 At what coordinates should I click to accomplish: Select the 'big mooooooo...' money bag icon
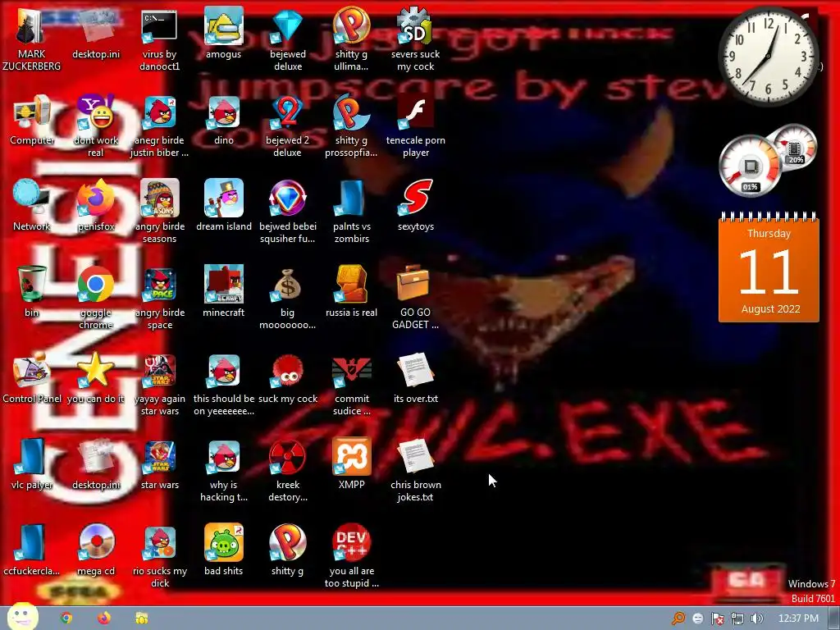point(288,299)
